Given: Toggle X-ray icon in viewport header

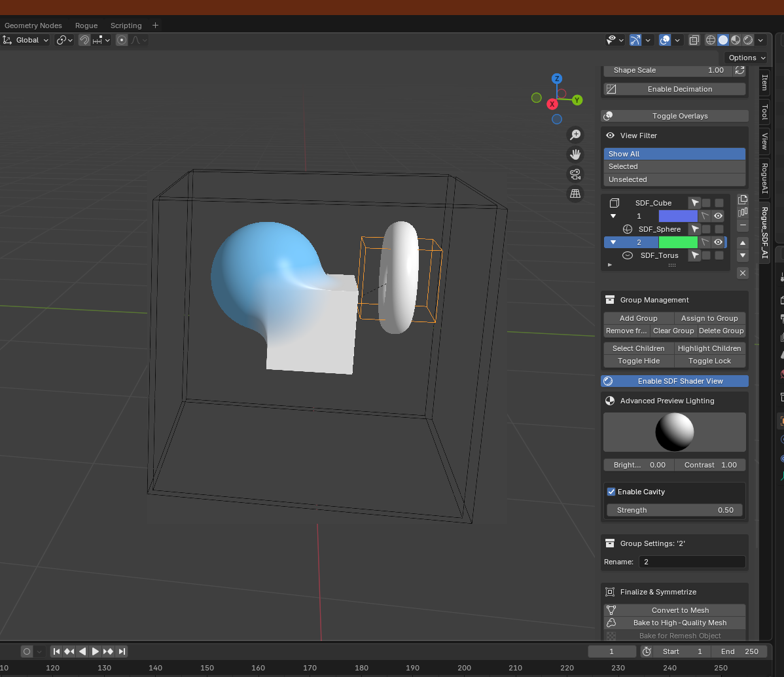Looking at the screenshot, I should click(x=694, y=40).
